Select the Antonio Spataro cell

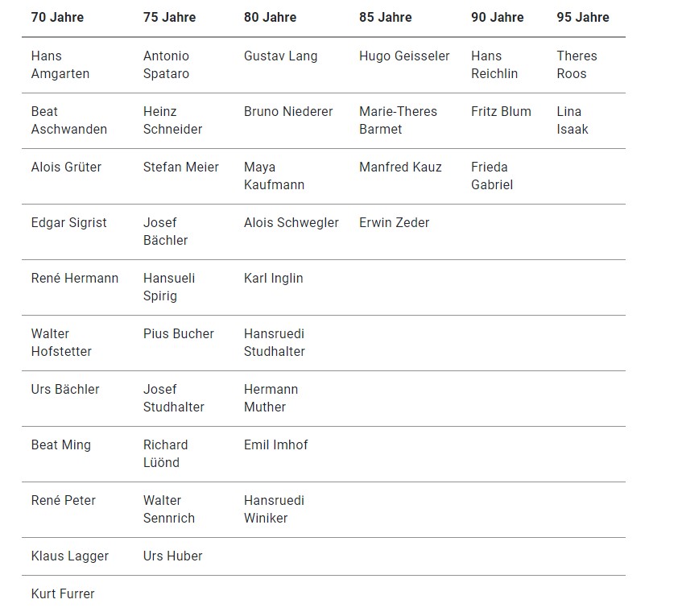(167, 64)
